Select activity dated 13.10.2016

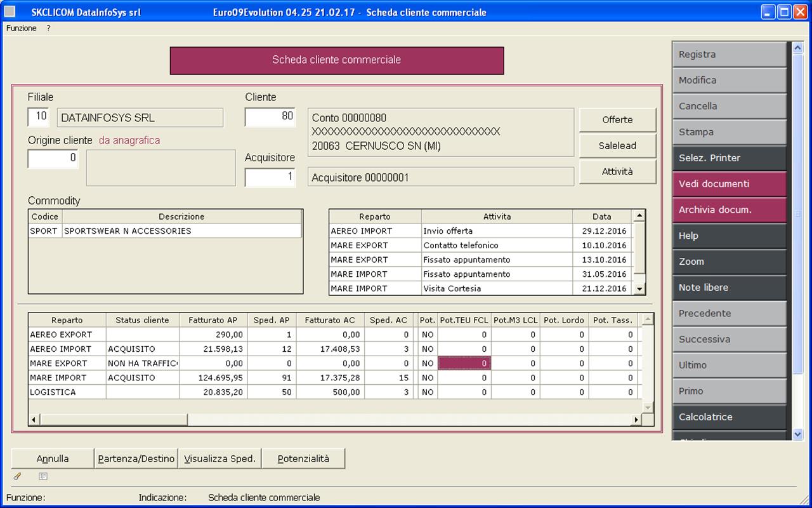pos(481,260)
